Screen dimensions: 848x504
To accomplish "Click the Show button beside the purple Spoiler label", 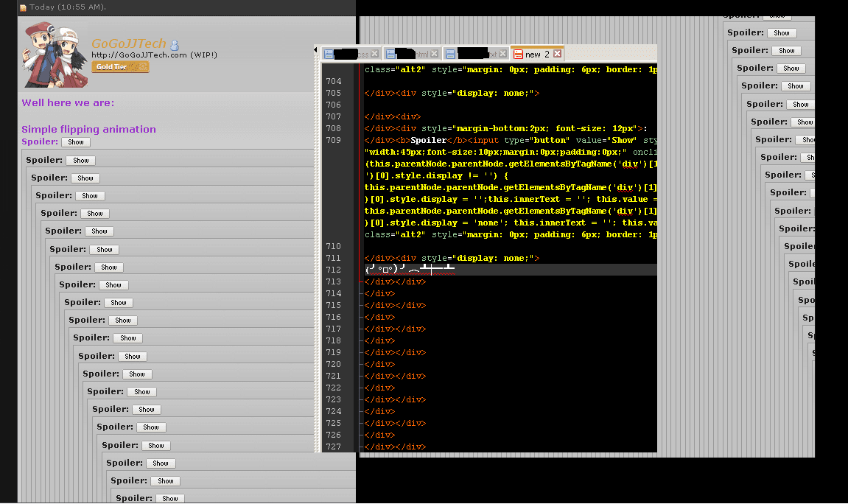I will click(x=76, y=142).
